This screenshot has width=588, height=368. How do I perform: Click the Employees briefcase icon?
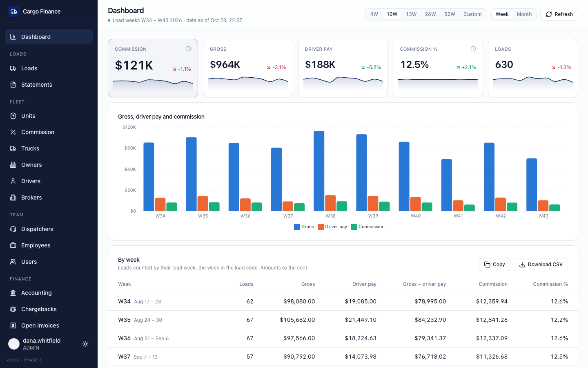click(13, 245)
